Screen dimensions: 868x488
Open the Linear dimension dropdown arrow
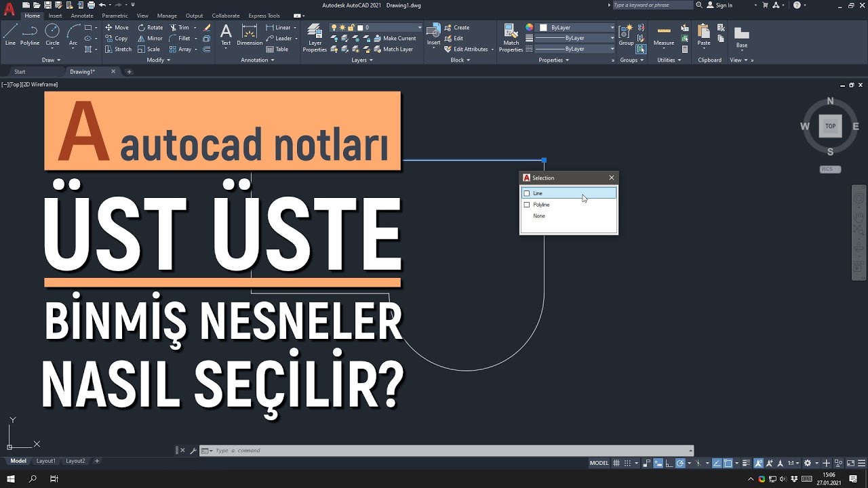296,28
